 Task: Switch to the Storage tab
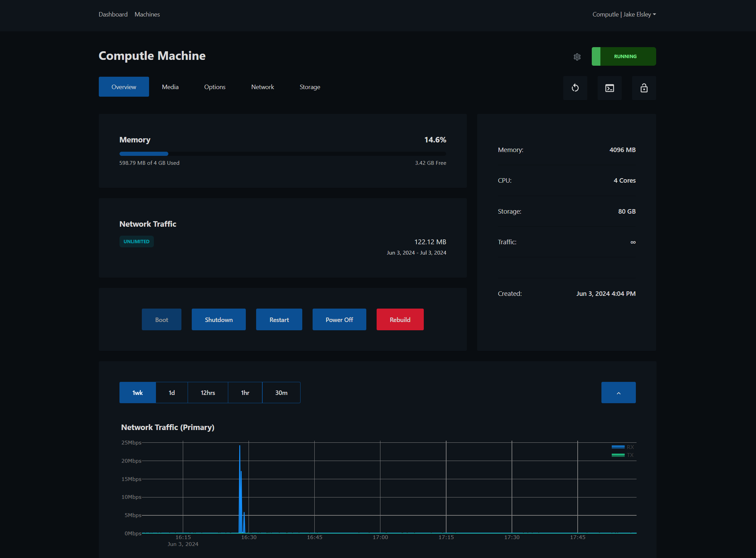click(309, 87)
